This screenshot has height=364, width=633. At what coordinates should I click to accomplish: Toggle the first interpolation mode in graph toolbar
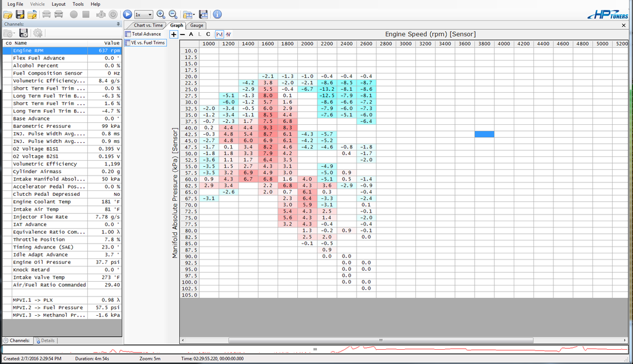pos(218,35)
